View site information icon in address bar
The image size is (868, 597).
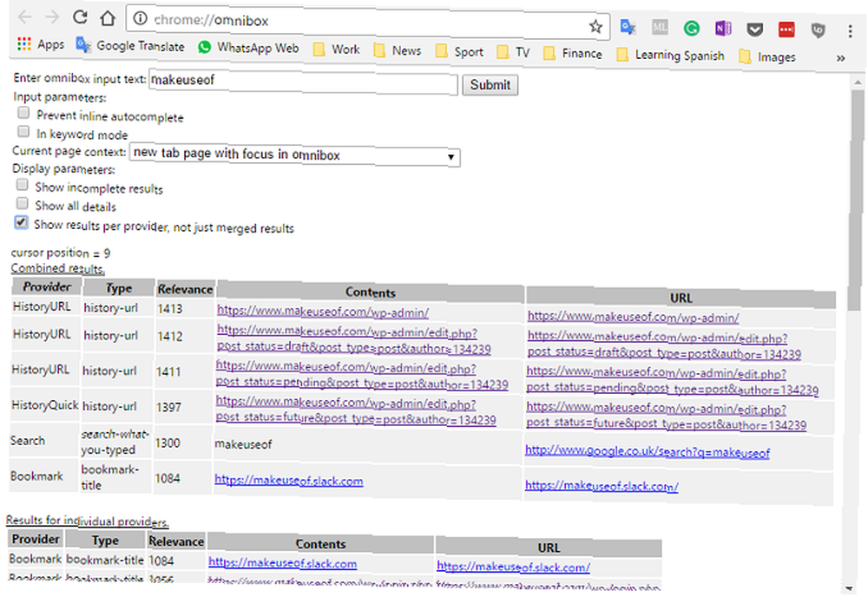tap(141, 19)
